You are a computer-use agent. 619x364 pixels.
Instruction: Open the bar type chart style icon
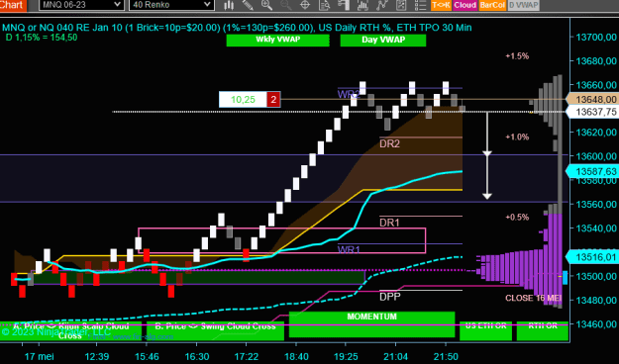click(229, 5)
